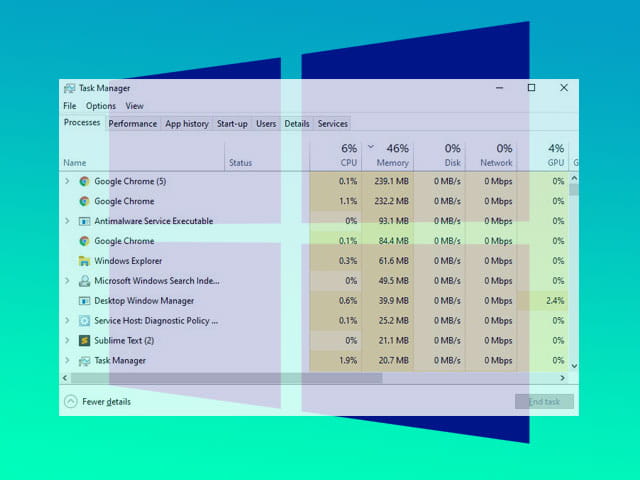Click the 232.2 MB memory value

[x=391, y=201]
